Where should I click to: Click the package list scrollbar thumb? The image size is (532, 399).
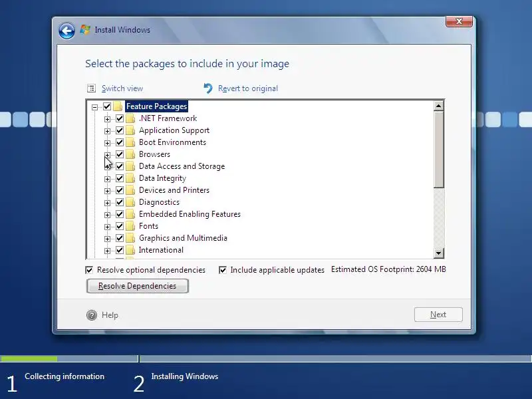pos(438,149)
